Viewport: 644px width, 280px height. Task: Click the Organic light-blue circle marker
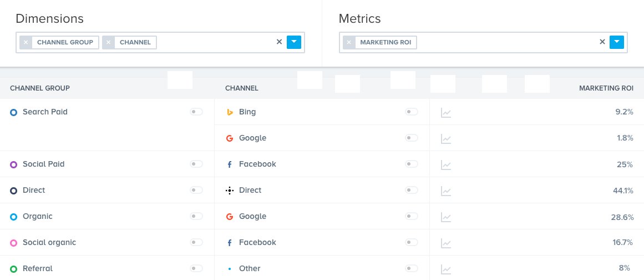pos(13,217)
